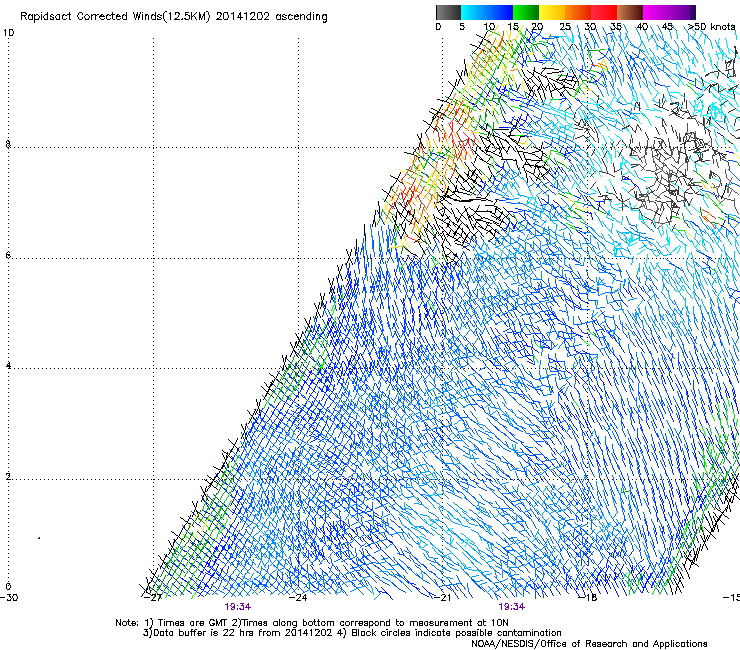The image size is (740, 650).
Task: Click the '6' latitude axis label
Action: coord(8,255)
